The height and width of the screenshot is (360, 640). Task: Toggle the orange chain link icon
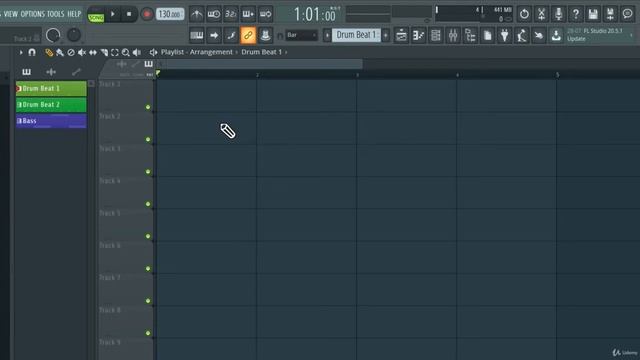coord(248,36)
